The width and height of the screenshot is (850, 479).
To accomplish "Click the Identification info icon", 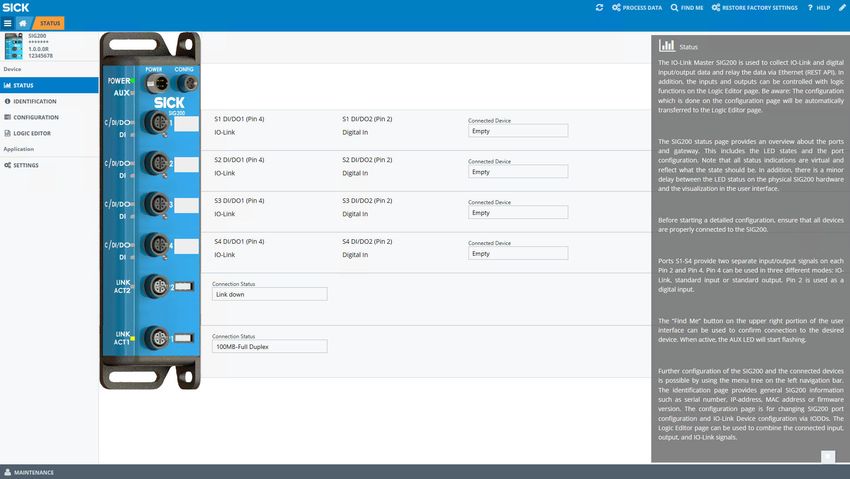I will [x=7, y=101].
